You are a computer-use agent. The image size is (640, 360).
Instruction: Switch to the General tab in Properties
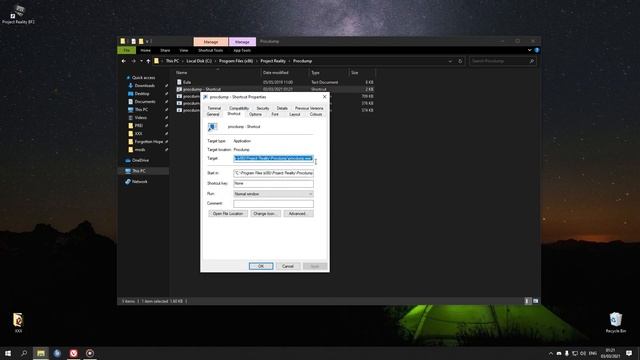(213, 115)
